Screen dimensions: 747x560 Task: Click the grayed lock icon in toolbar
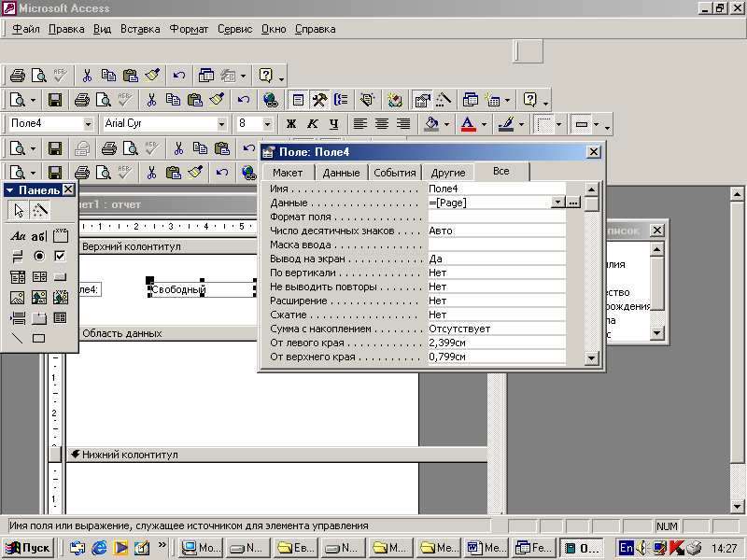coord(82,148)
